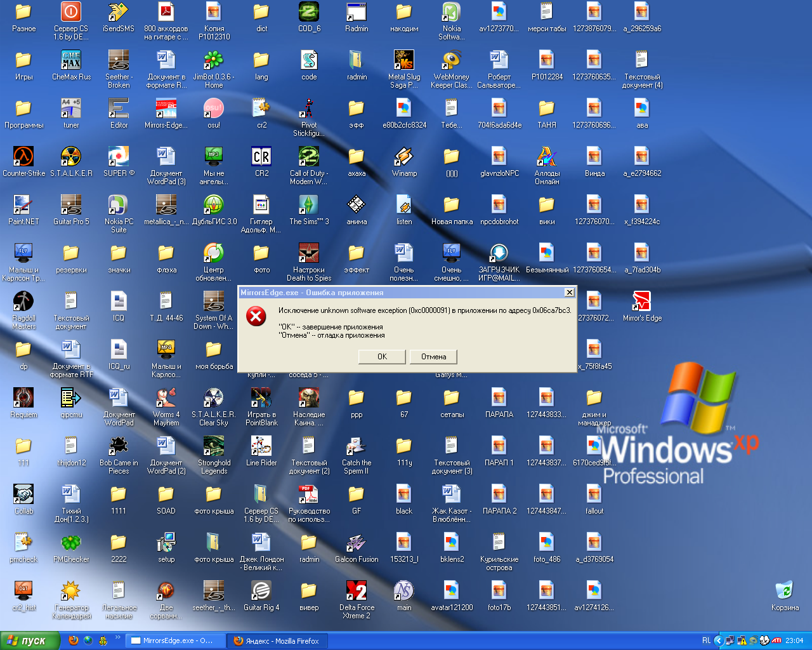The height and width of the screenshot is (650, 812).
Task: Select the Delta Force Xtreme 2 icon
Action: [x=357, y=599]
